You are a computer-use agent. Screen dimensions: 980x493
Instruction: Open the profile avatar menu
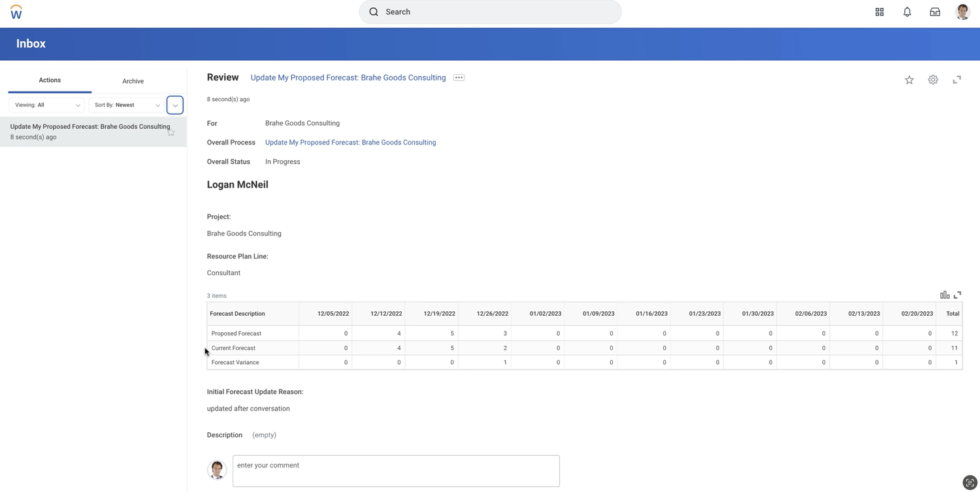[962, 12]
